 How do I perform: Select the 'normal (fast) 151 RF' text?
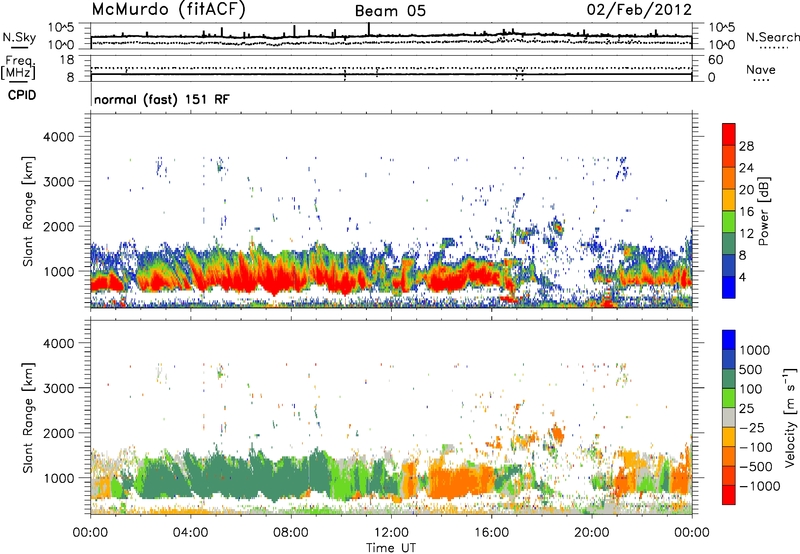(162, 99)
